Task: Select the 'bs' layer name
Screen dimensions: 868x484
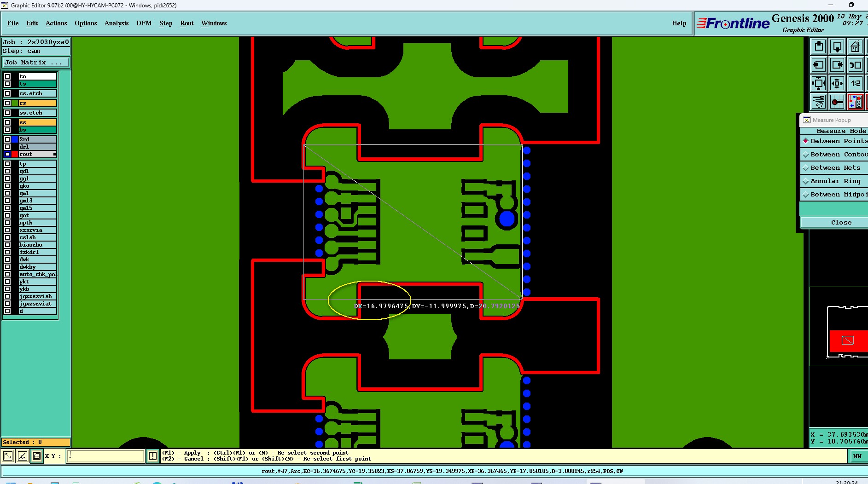Action: coord(38,130)
